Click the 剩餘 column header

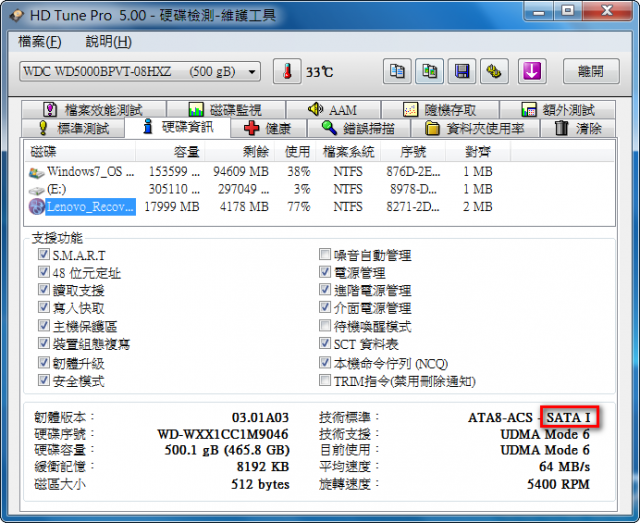[x=240, y=152]
